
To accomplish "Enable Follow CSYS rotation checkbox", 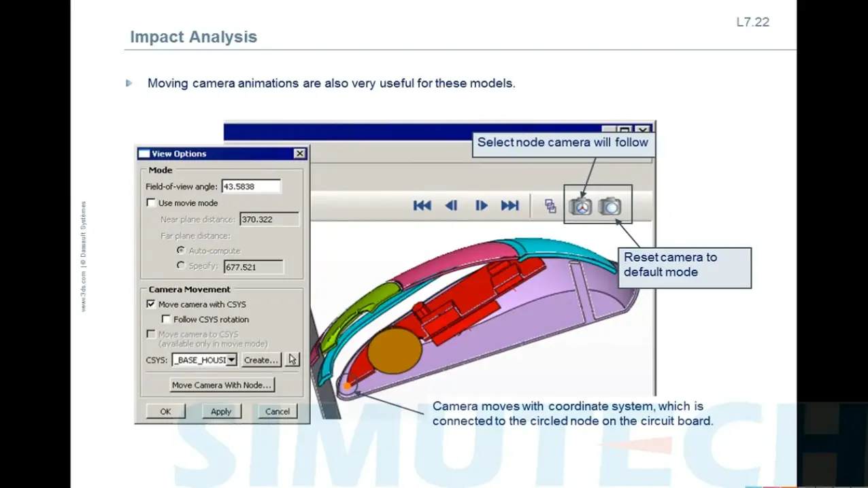I will tap(166, 319).
